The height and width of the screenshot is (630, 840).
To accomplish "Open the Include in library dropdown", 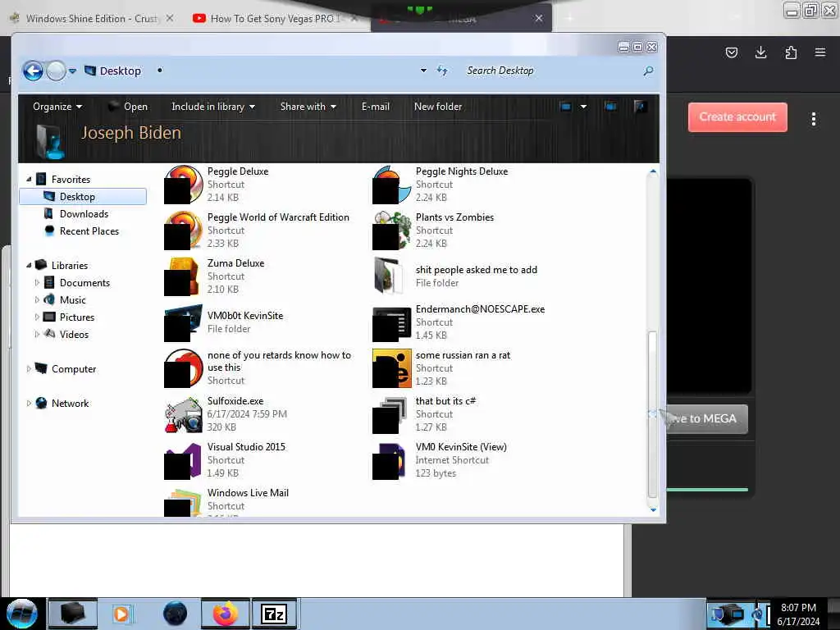I will point(213,107).
